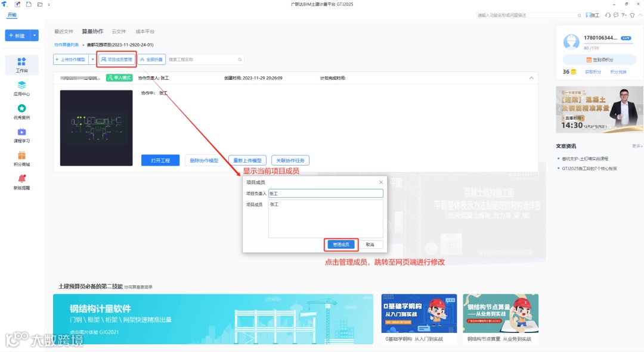Click the 新建 button

pyautogui.click(x=17, y=35)
